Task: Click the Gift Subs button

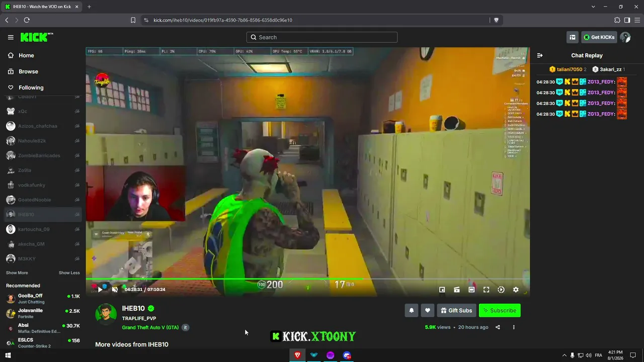Action: coord(456,311)
